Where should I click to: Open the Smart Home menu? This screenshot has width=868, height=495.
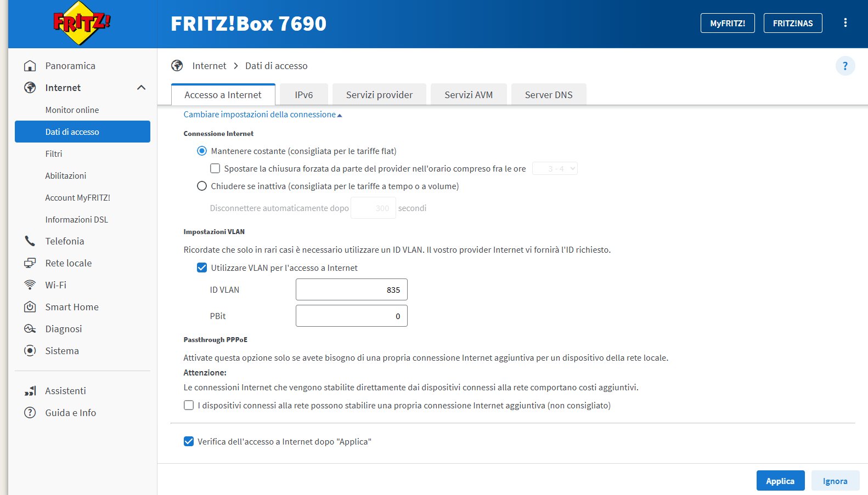coord(72,307)
